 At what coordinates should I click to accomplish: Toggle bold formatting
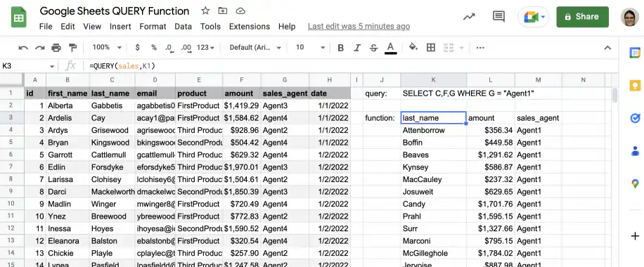tap(340, 48)
